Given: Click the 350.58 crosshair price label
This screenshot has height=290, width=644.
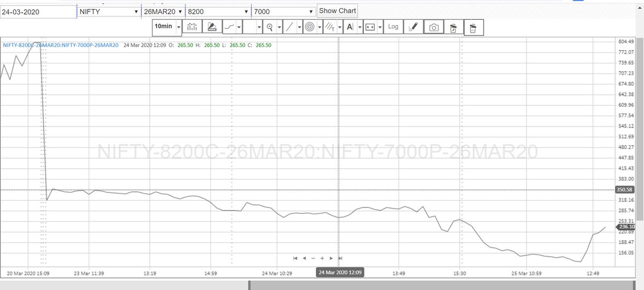Looking at the screenshot, I should tap(625, 190).
